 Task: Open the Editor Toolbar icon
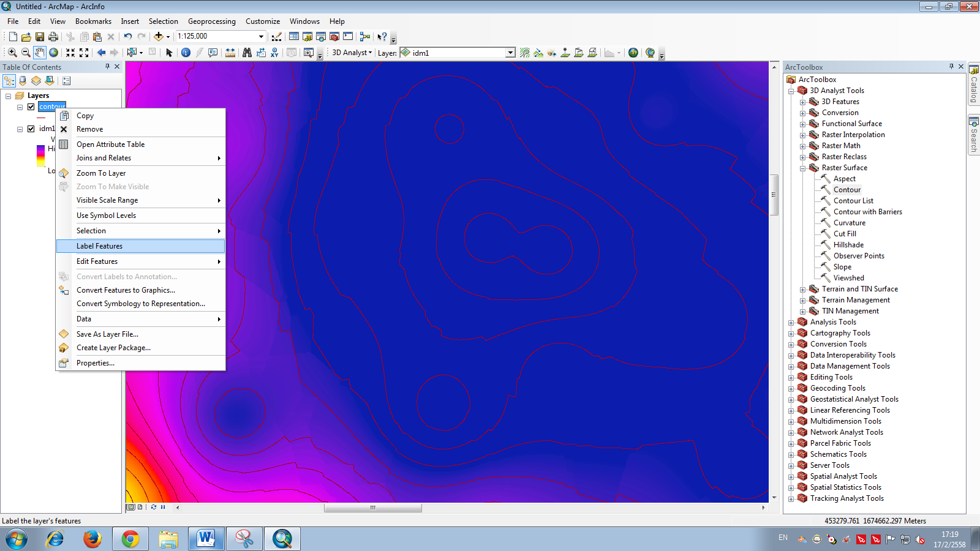coord(277,37)
